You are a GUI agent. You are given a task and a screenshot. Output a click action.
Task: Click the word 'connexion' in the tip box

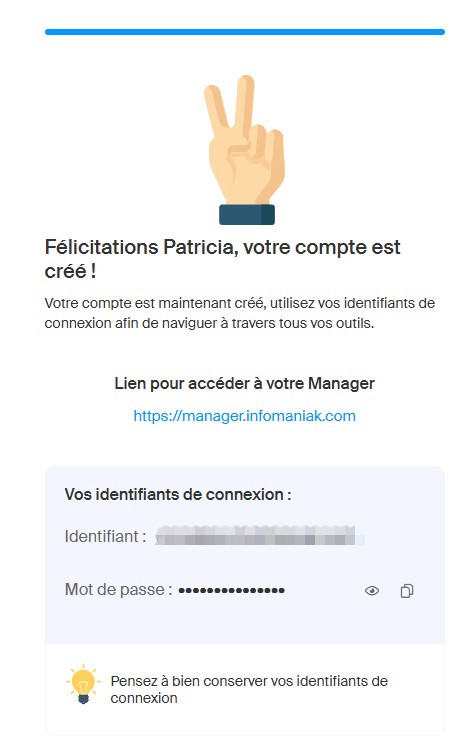click(x=144, y=698)
